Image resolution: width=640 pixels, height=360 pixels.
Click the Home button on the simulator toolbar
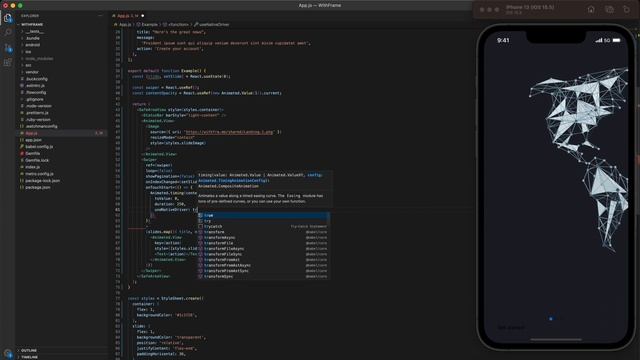click(591, 9)
